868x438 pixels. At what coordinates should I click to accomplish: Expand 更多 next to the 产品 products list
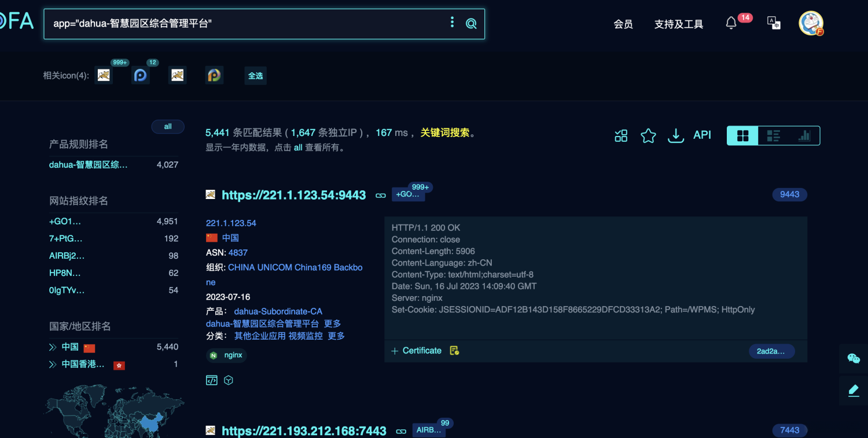click(333, 323)
